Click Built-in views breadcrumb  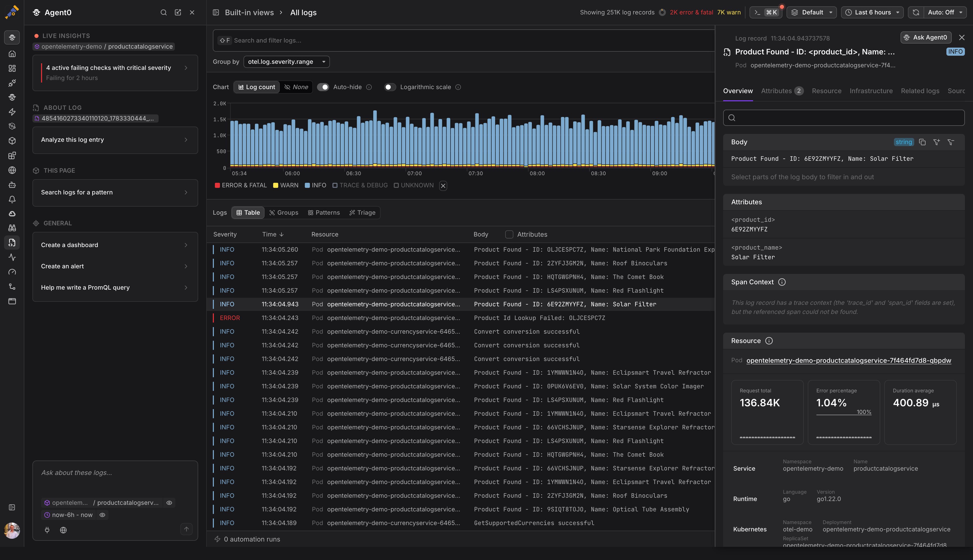(x=249, y=12)
